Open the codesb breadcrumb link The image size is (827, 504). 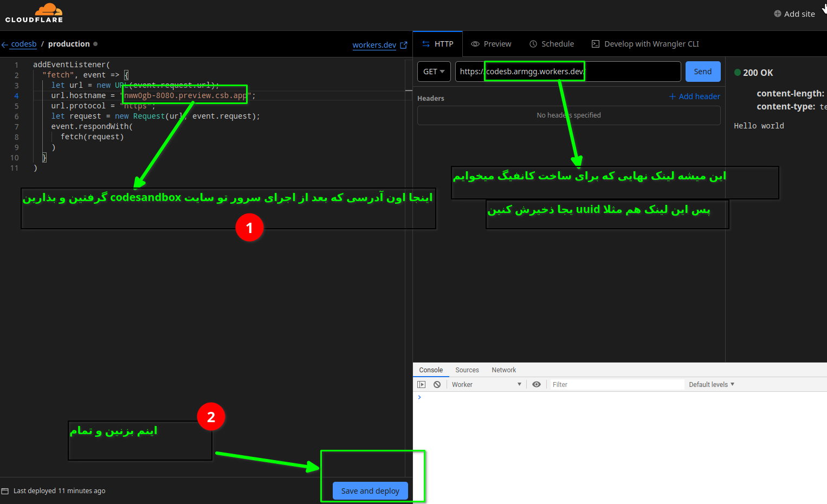(x=24, y=44)
